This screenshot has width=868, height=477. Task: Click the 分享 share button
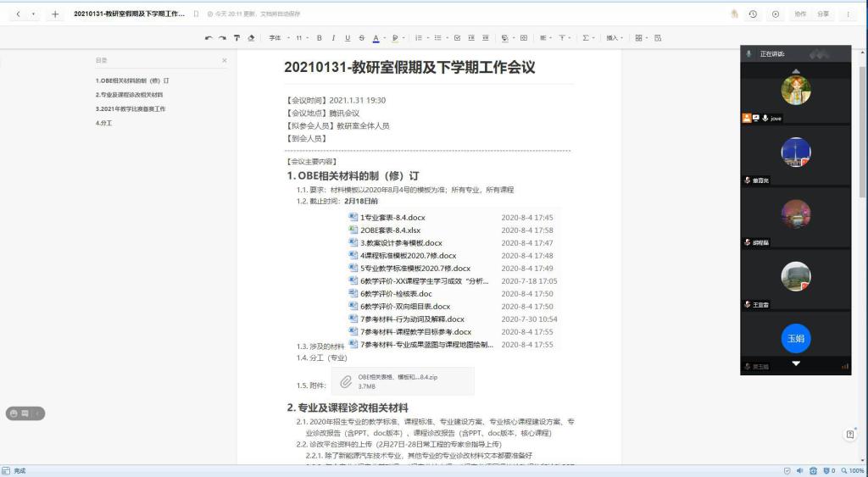(x=822, y=14)
